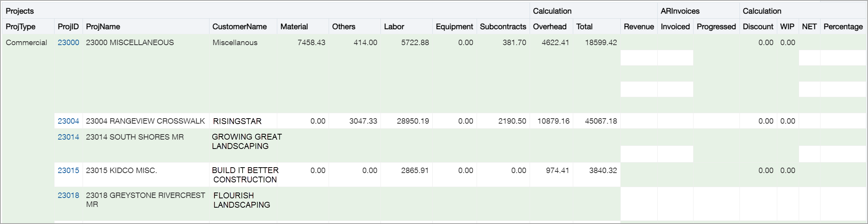Click the Subcontracts column header
The height and width of the screenshot is (224, 868).
click(x=503, y=26)
